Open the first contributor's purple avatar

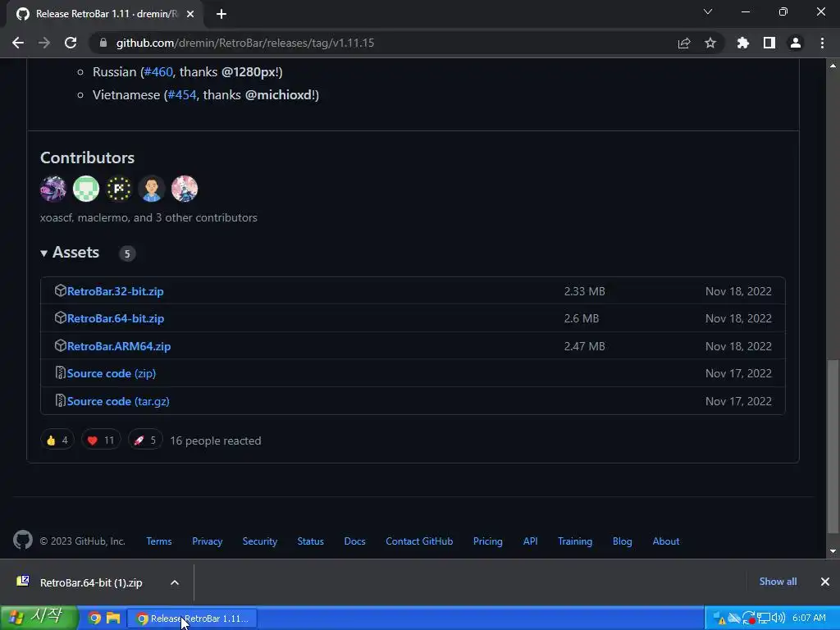53,189
